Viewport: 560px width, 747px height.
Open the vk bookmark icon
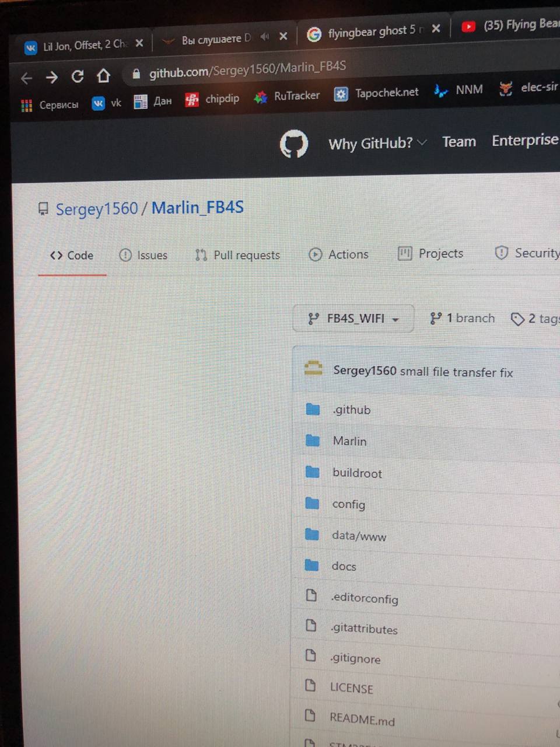pyautogui.click(x=98, y=103)
